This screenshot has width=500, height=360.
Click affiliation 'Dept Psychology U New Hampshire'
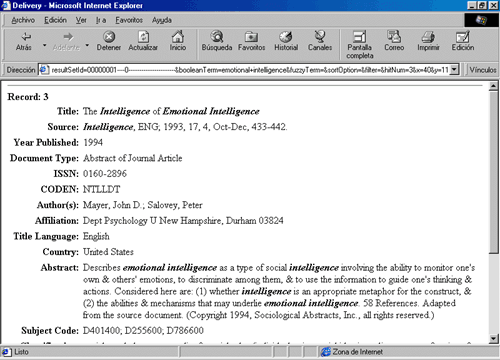click(x=152, y=221)
